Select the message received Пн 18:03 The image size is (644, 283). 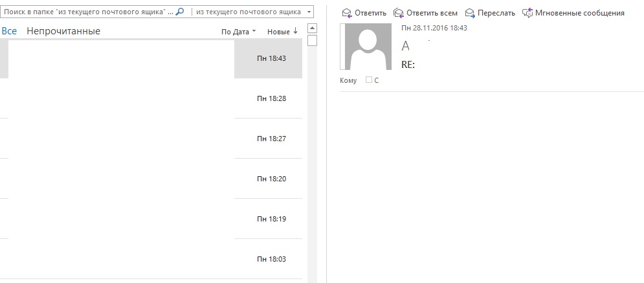151,259
